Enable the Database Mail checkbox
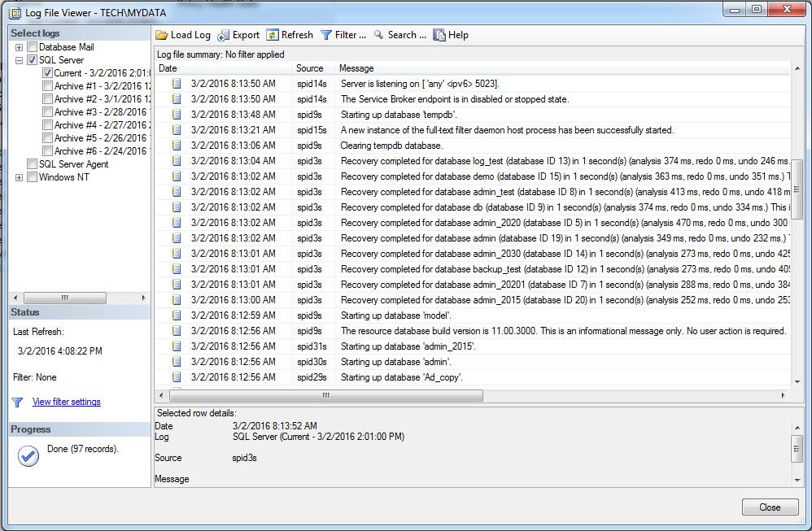Viewport: 812px width, 531px height. click(33, 47)
